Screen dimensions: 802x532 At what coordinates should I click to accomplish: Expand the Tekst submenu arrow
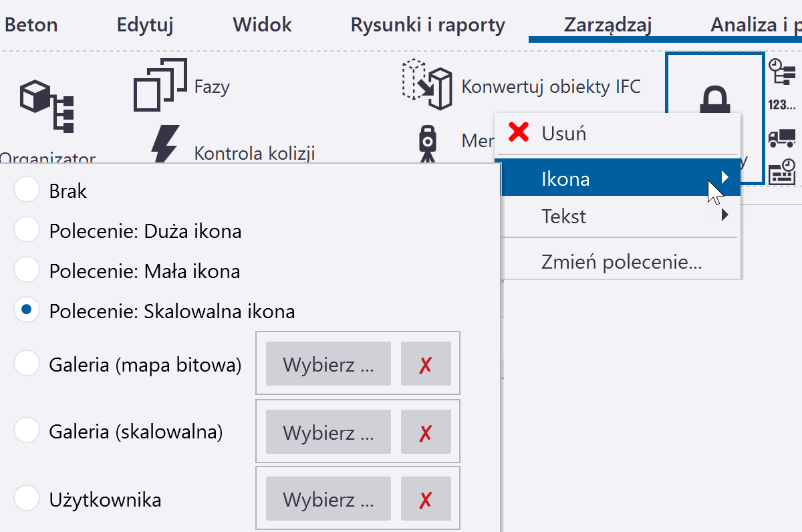pos(725,216)
